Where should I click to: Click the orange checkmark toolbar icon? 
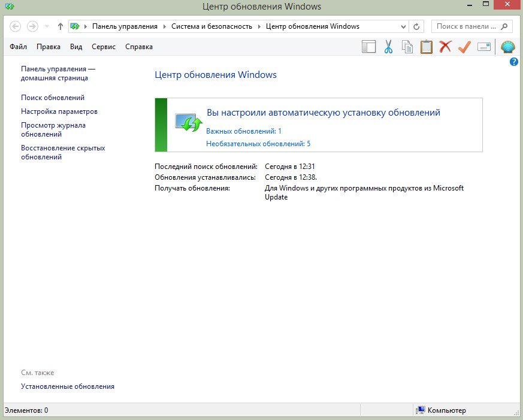pos(464,47)
